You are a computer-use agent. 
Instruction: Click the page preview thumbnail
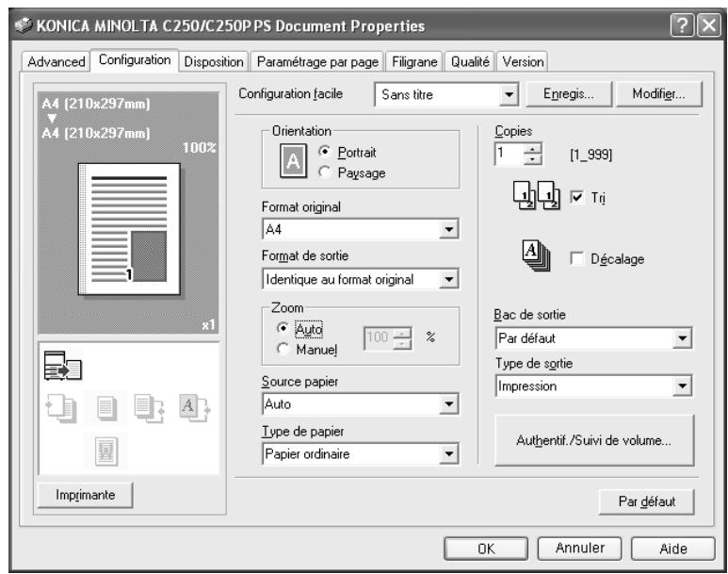tap(129, 229)
